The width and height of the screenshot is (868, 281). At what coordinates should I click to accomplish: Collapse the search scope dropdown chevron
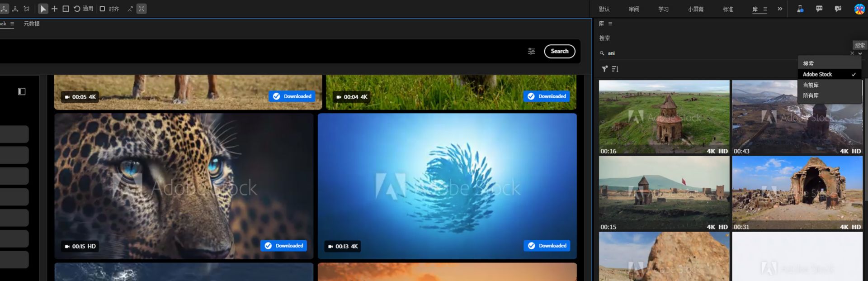[x=860, y=53]
